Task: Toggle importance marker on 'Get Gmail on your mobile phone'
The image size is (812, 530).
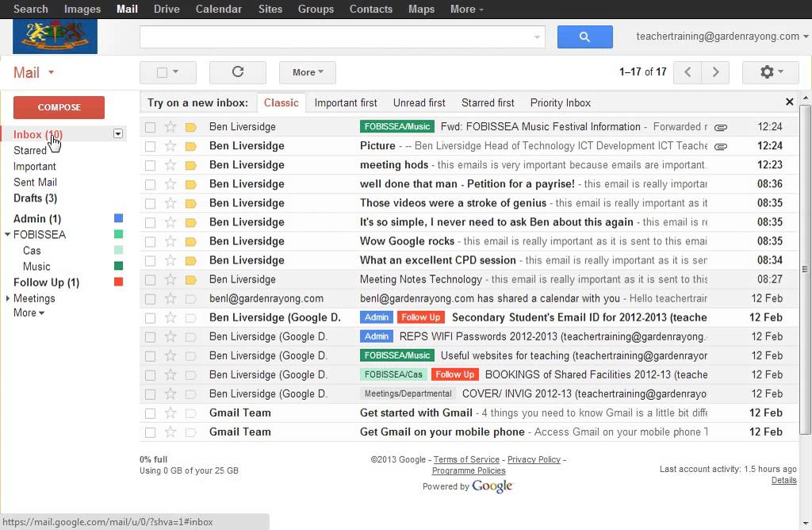Action: point(190,432)
